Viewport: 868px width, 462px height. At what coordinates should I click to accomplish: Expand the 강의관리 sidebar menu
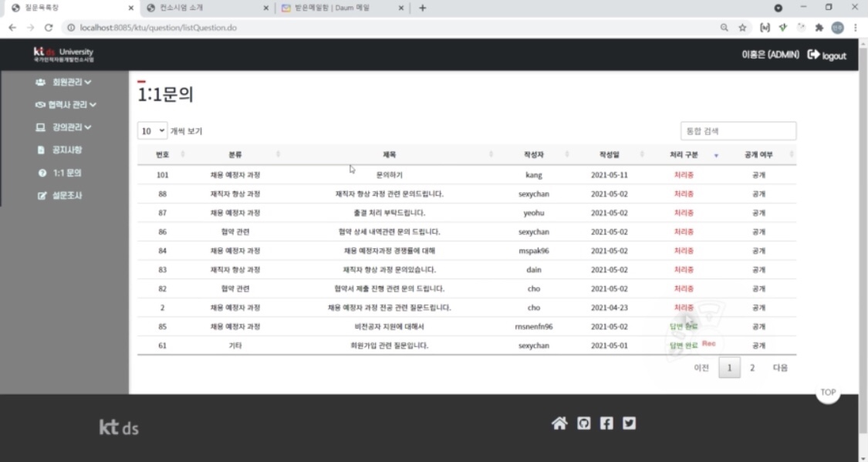coord(64,127)
